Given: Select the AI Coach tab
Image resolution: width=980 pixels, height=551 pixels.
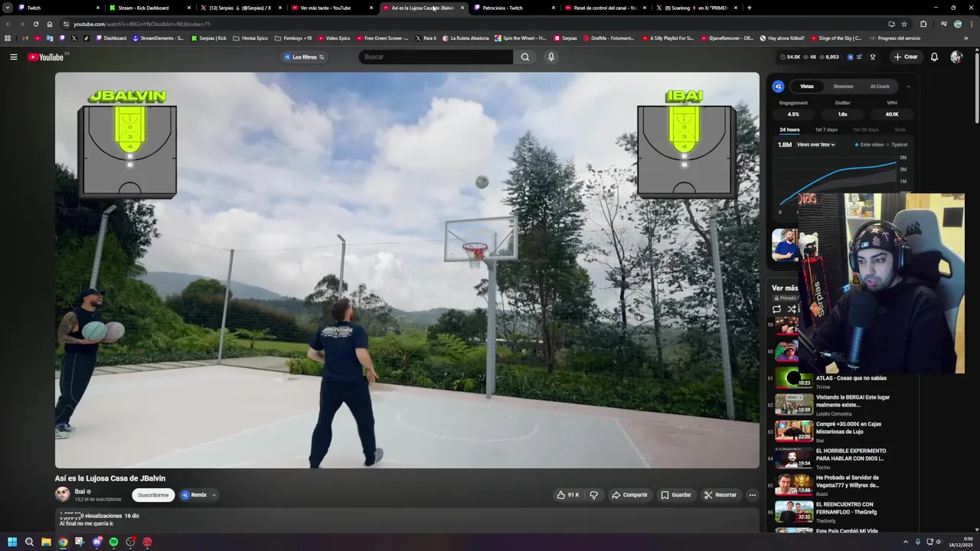Looking at the screenshot, I should coord(880,86).
